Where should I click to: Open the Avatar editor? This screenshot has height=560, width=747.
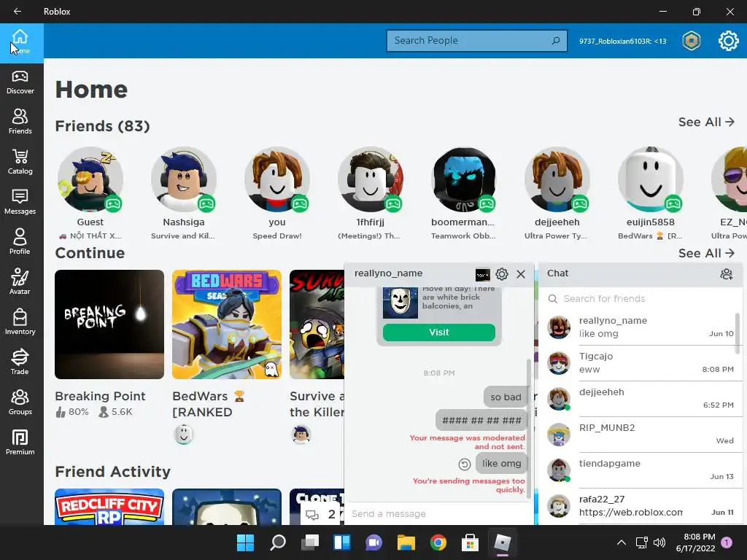pyautogui.click(x=20, y=282)
